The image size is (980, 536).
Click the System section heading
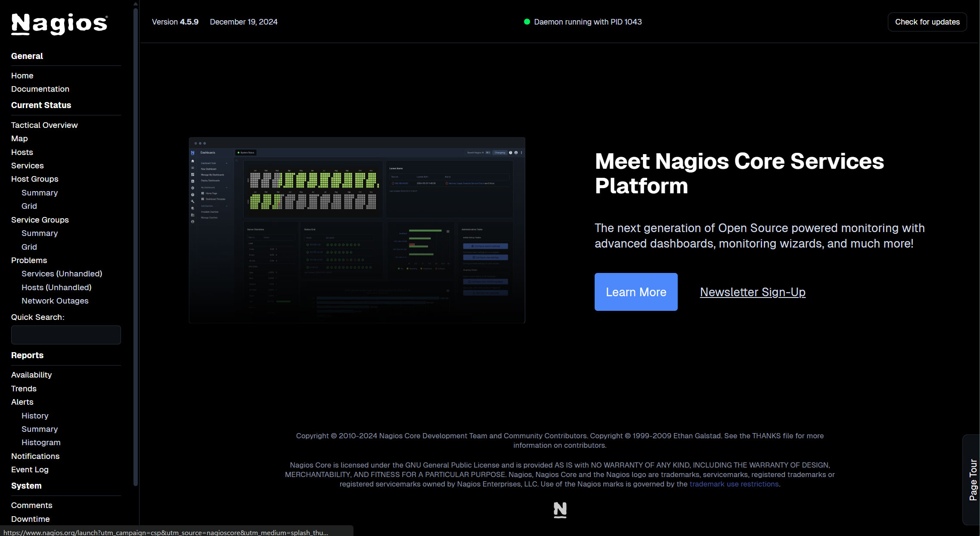26,486
